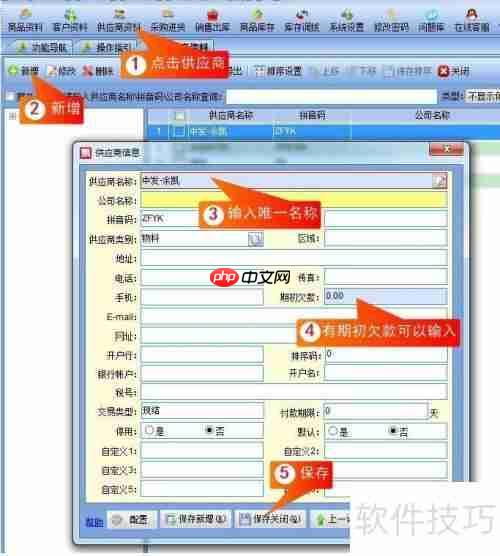The height and width of the screenshot is (556, 500).
Task: Click the lookup icon in 供应商名称 field
Action: pyautogui.click(x=440, y=181)
